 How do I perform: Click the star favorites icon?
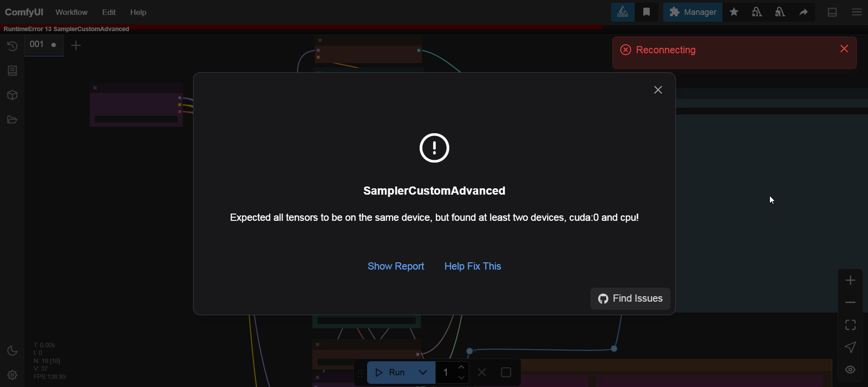[x=734, y=12]
